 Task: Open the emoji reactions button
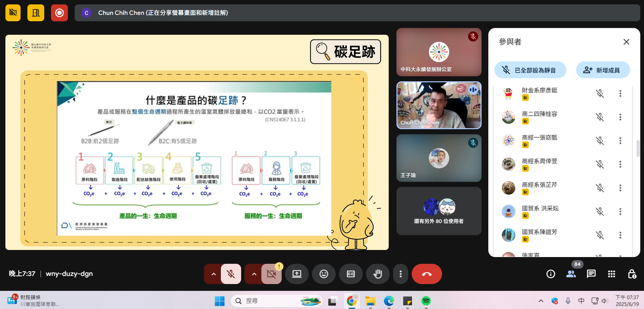324,274
